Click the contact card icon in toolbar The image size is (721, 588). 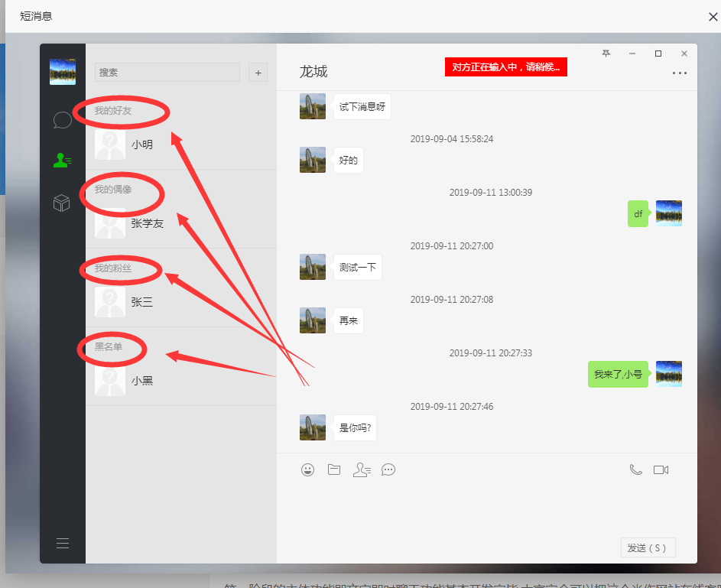click(362, 469)
